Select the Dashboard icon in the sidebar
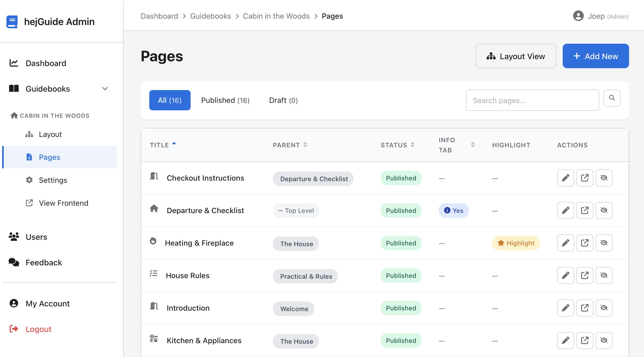Screen dimensions: 644x357 (x=14, y=63)
